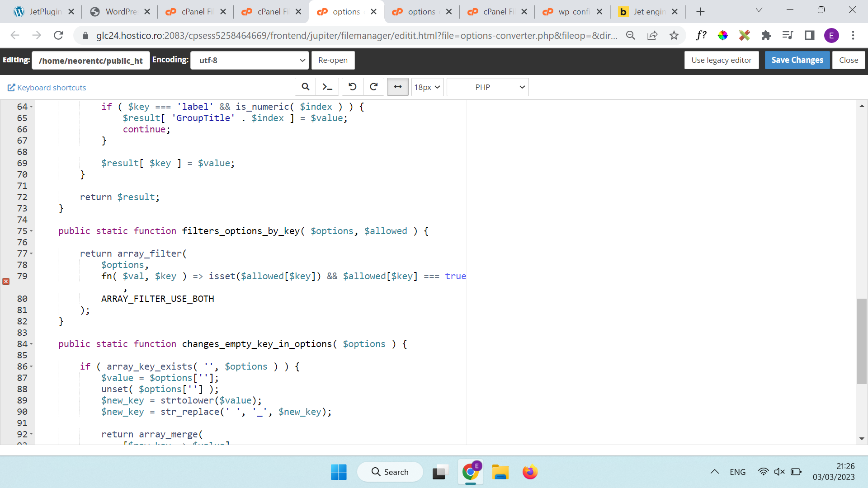
Task: Open the browser zoom magnifier icon
Action: click(x=631, y=35)
